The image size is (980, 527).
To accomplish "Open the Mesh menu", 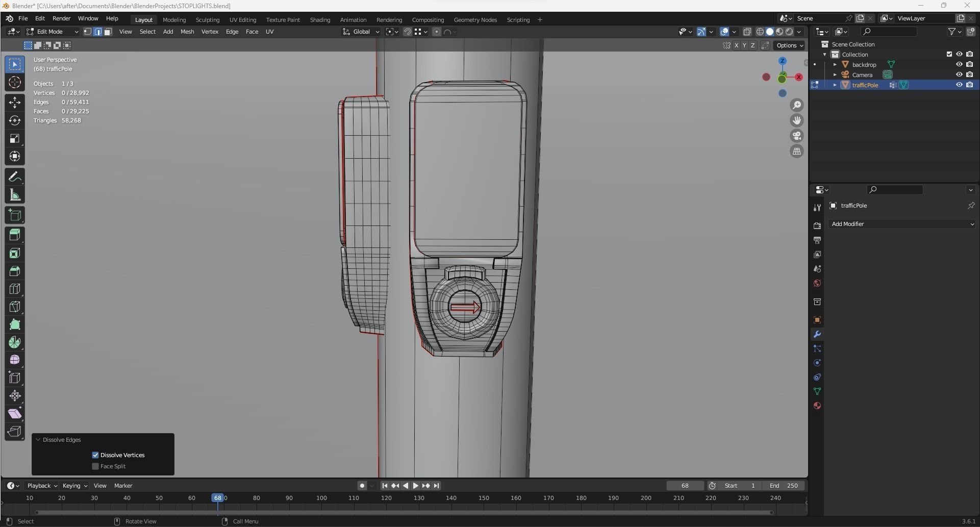I will point(187,32).
